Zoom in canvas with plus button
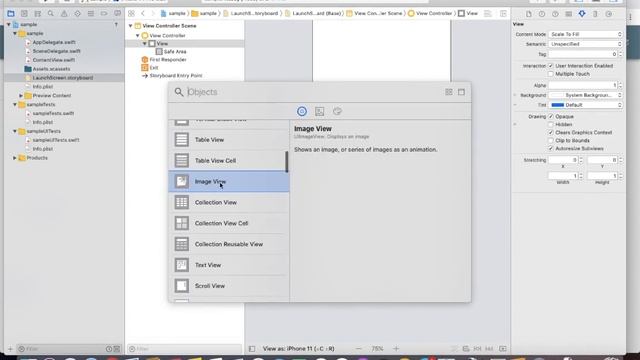Screen dimensions: 640x360 click(x=396, y=349)
